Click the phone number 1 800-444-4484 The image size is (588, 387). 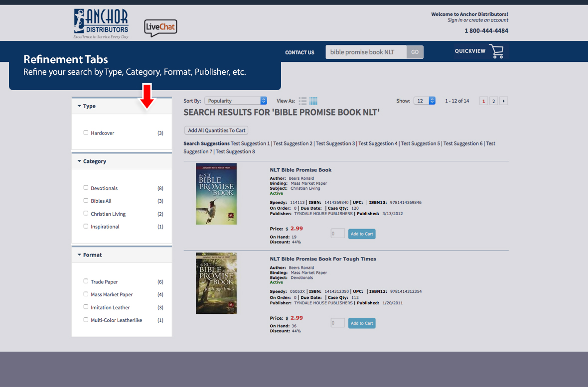point(486,31)
